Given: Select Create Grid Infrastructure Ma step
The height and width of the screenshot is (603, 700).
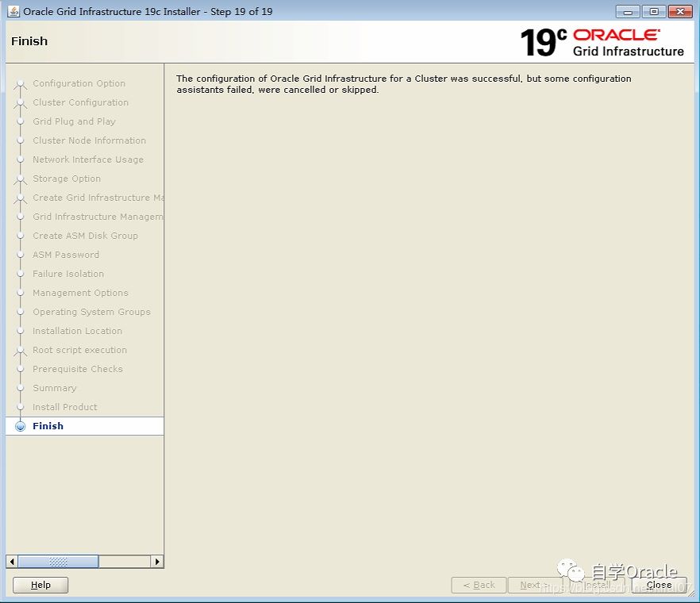Looking at the screenshot, I should click(x=98, y=198).
